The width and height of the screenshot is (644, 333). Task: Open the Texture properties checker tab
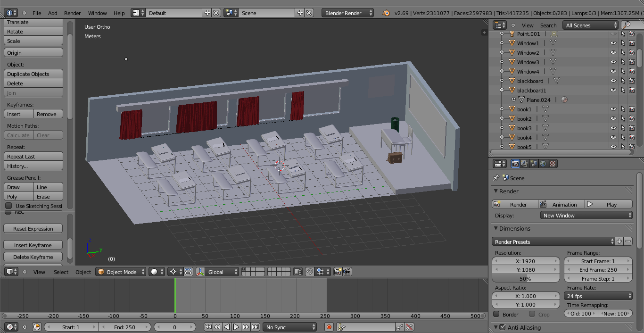(x=553, y=164)
